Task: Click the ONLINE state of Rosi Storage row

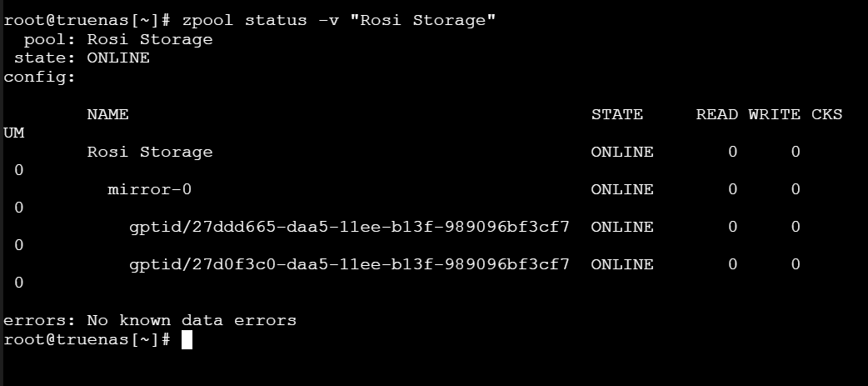Action: pos(622,152)
